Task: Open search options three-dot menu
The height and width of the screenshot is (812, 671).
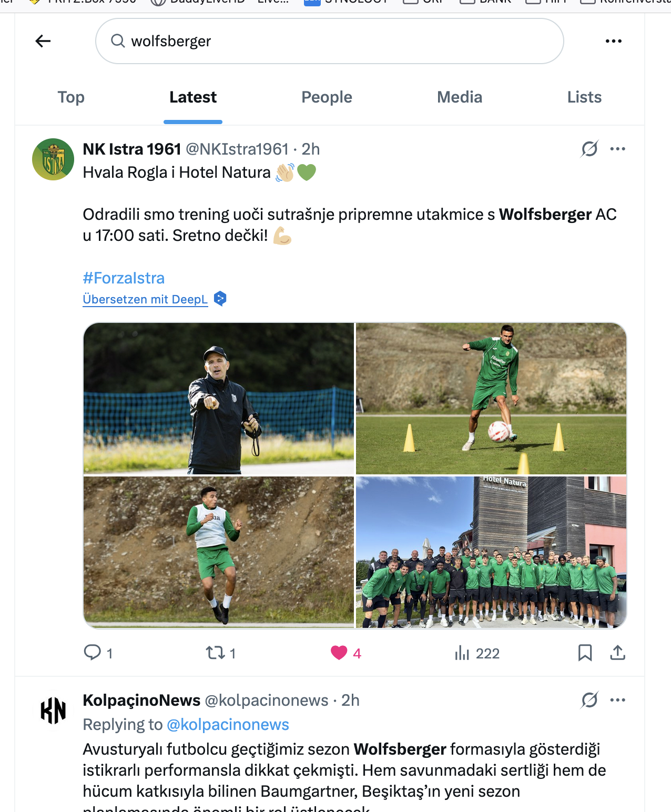Action: pyautogui.click(x=614, y=41)
